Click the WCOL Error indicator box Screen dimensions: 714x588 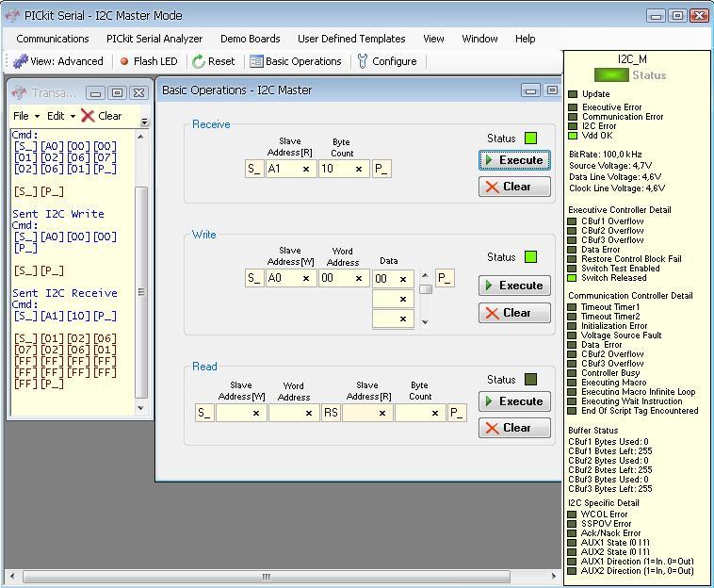click(572, 514)
